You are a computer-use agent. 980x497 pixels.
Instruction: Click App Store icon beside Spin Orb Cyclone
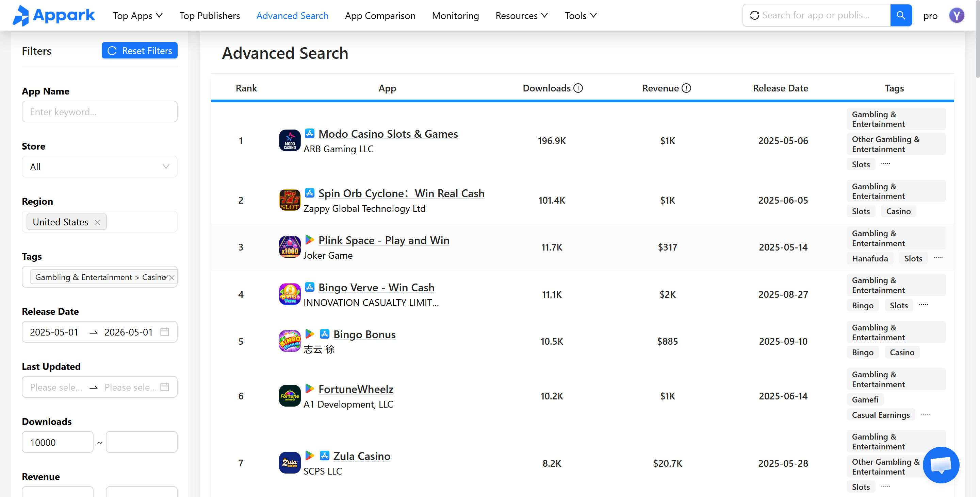[310, 193]
